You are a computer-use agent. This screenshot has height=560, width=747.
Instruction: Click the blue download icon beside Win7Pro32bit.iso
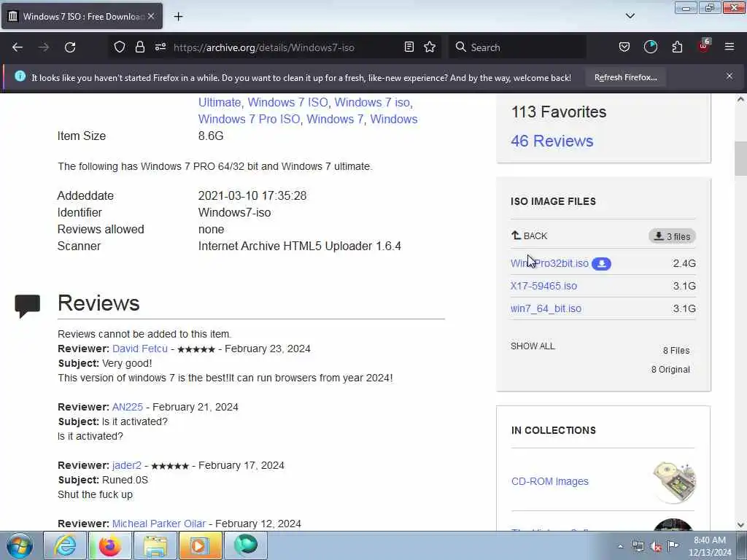point(601,263)
